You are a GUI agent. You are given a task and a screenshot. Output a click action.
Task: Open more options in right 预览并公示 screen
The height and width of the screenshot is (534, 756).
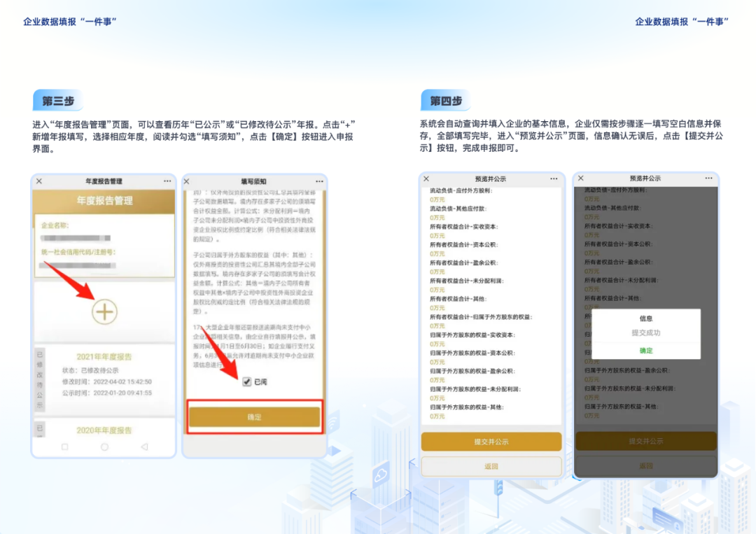(x=708, y=178)
